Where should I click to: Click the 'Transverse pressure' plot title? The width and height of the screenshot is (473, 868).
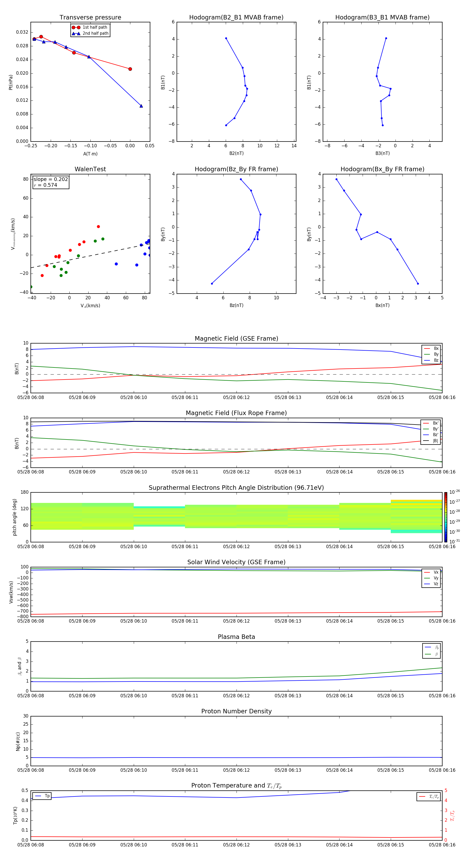(x=90, y=18)
